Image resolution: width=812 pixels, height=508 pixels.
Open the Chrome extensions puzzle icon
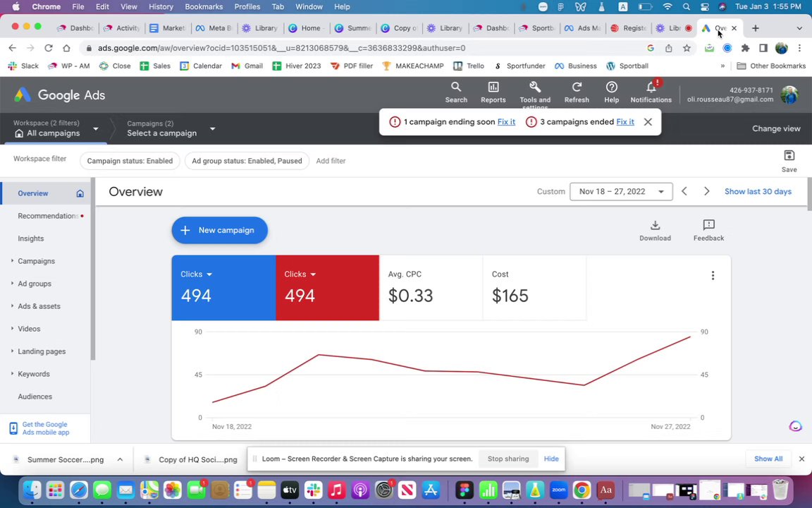point(745,48)
